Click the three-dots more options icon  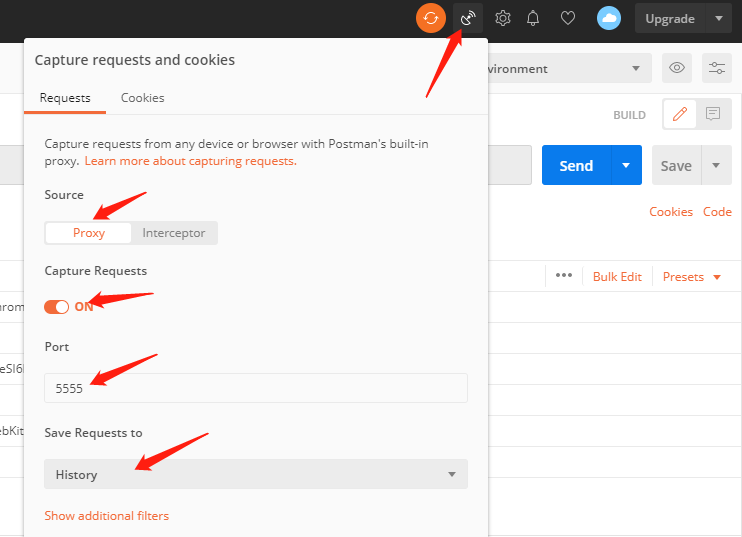tap(564, 275)
